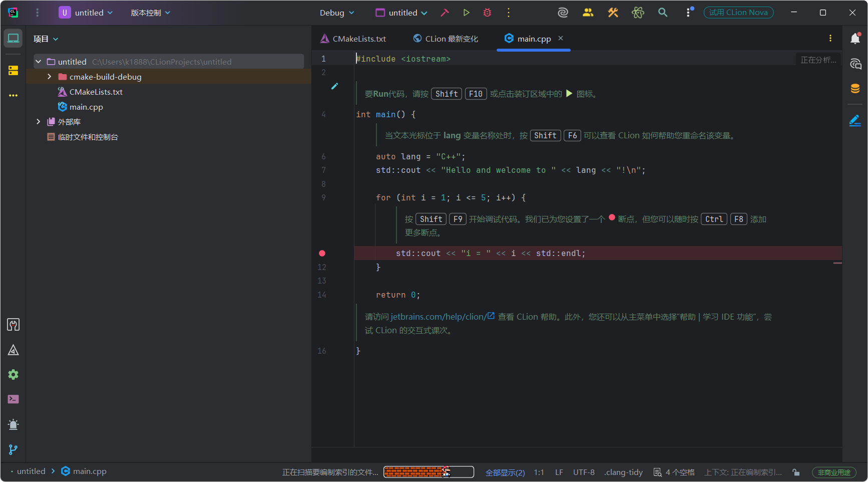
Task: Open the Project tool window
Action: click(13, 38)
